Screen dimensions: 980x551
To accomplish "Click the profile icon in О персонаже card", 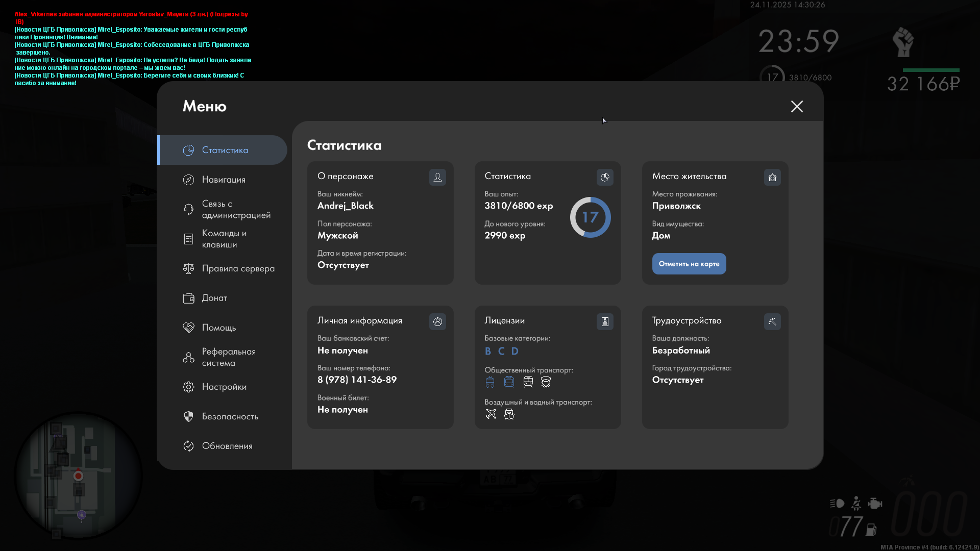I will 437,177.
